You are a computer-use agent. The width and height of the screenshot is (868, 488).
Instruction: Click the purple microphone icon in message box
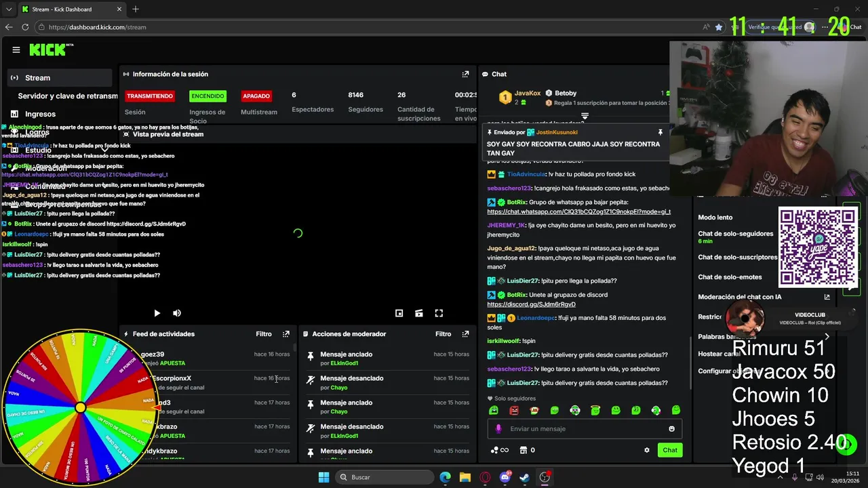click(x=498, y=428)
